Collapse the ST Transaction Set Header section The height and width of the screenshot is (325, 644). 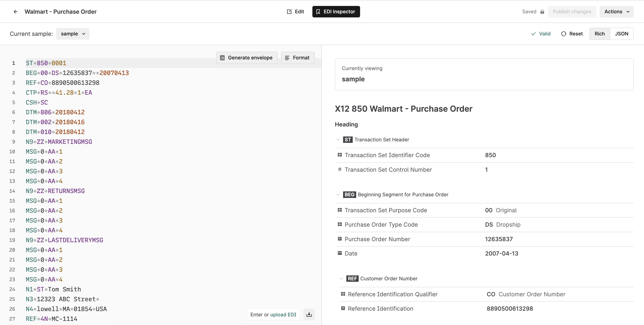tap(338, 140)
